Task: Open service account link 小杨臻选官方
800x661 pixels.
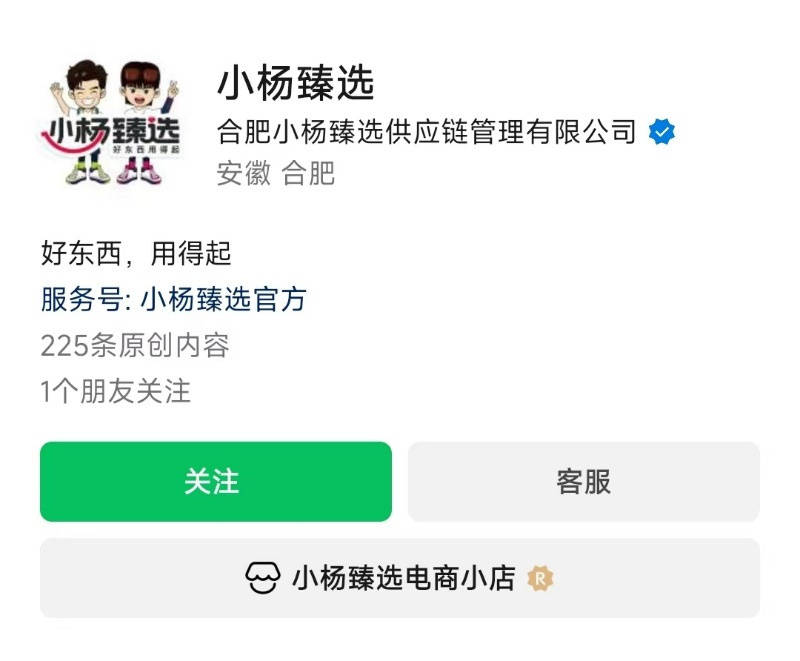Action: [x=223, y=299]
